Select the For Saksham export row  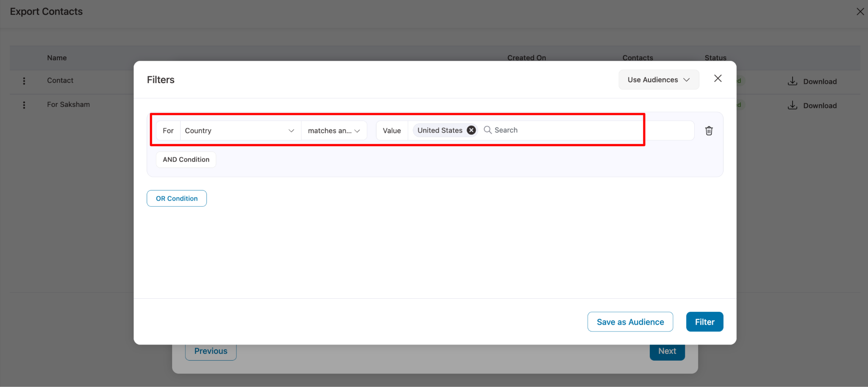(x=69, y=104)
